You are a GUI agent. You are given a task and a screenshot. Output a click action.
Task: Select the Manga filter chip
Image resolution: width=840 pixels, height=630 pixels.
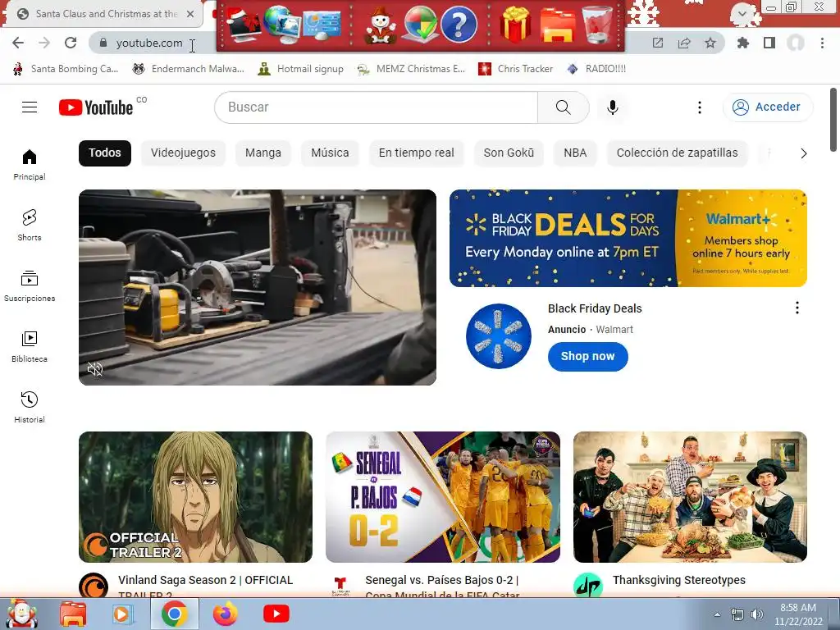[x=263, y=153]
